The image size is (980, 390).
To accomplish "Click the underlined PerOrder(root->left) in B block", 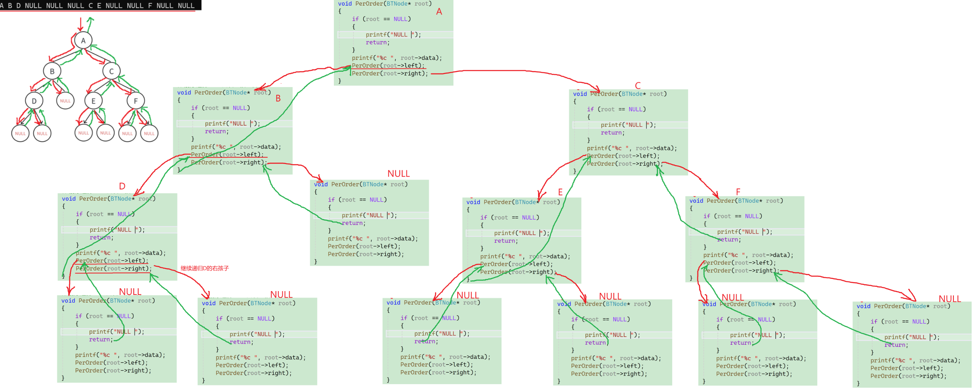I will point(227,155).
